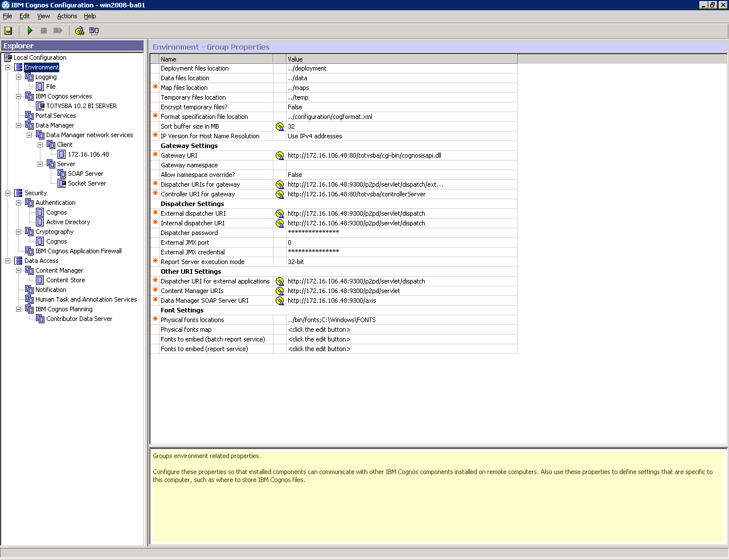The width and height of the screenshot is (729, 560).
Task: Click the Content Store node icon
Action: click(x=40, y=280)
